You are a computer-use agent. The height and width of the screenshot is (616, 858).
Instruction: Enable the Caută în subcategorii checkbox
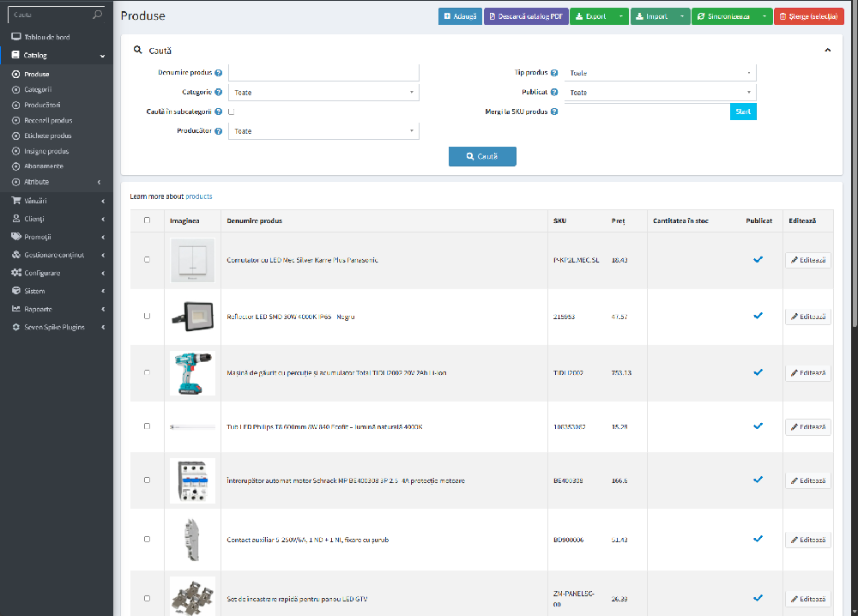click(232, 112)
